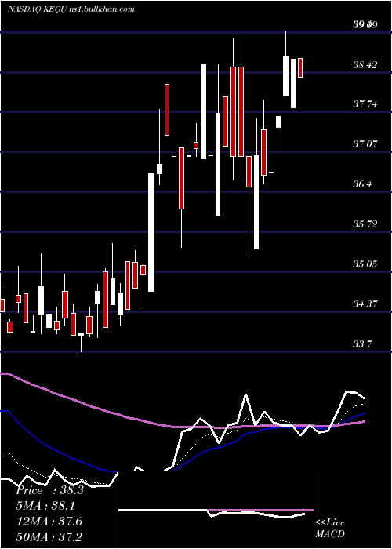Viewport: 392px width, 549px height.
Task: Click the 38.42 price axis label
Action: pos(365,64)
